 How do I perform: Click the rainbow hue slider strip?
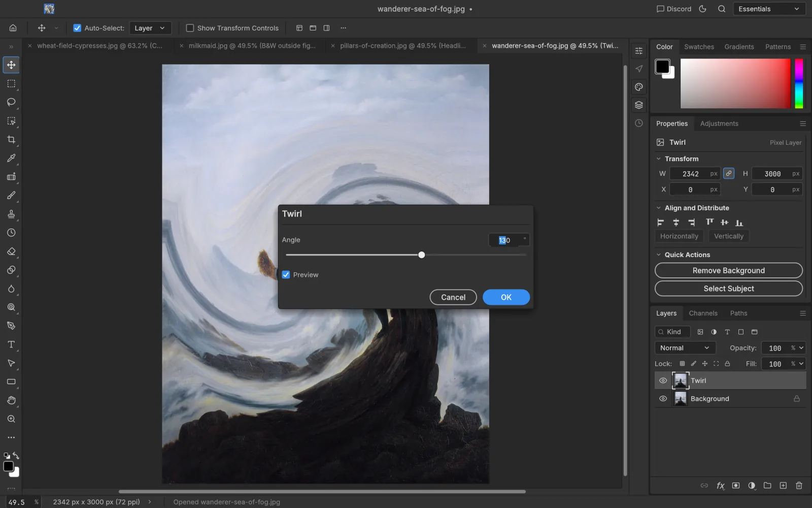799,83
